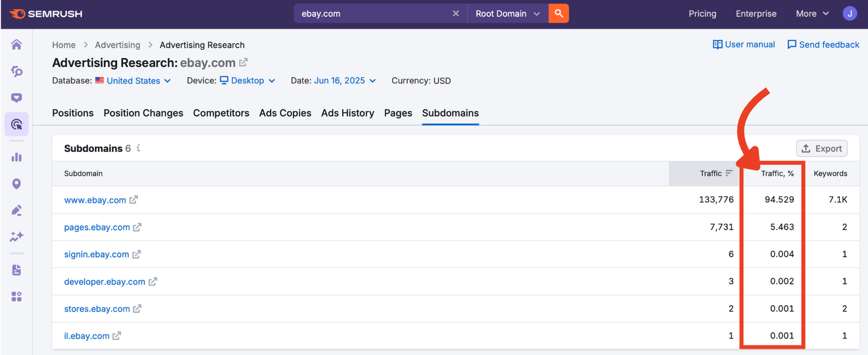Click the sparkle AI icon in sidebar
Image resolution: width=868 pixels, height=355 pixels.
[x=16, y=236]
